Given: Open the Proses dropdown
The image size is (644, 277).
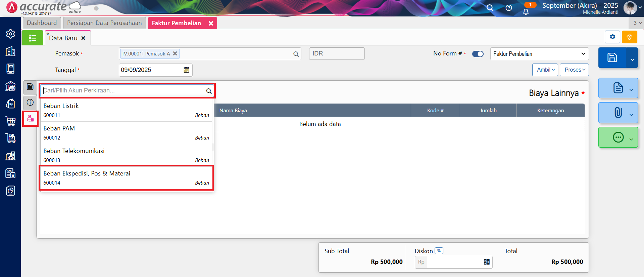Looking at the screenshot, I should [574, 70].
